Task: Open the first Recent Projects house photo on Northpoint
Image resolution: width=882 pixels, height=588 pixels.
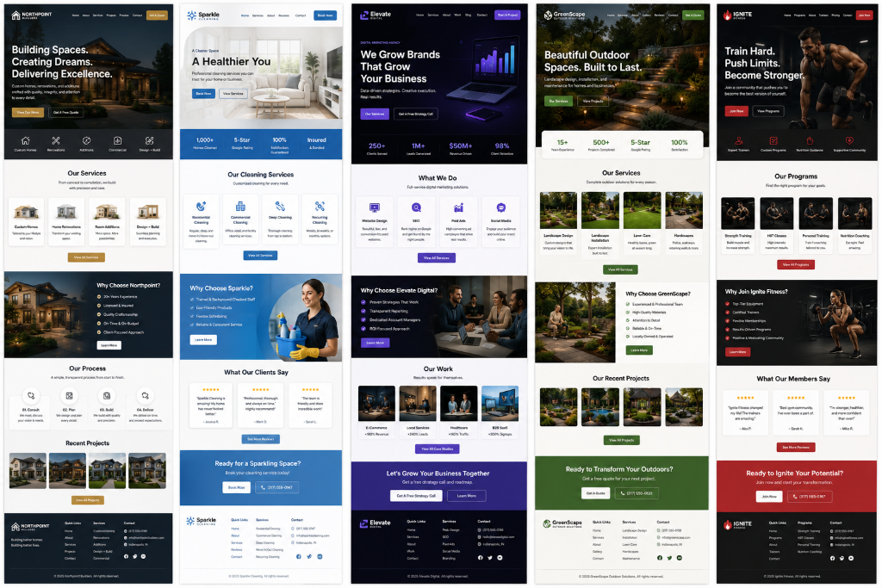Action: coord(28,471)
